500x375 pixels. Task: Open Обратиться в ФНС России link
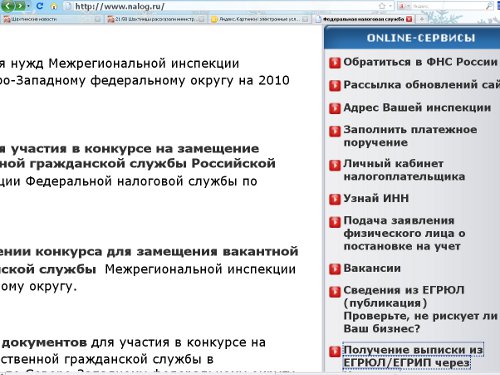(420, 62)
